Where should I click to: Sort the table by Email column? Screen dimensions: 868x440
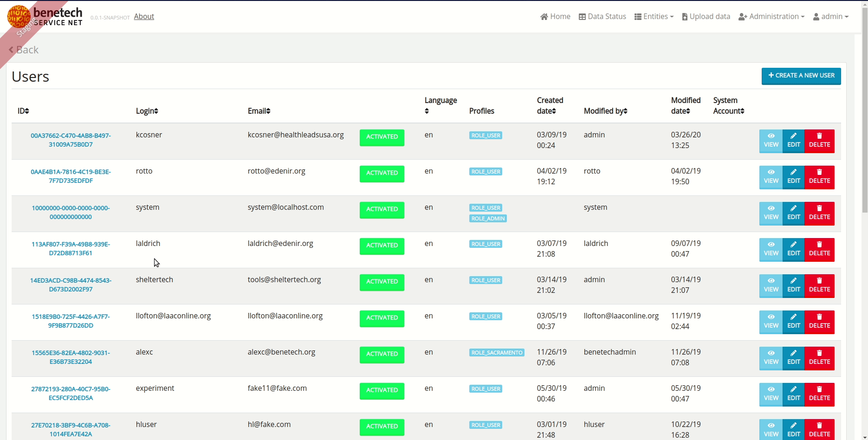coord(259,110)
